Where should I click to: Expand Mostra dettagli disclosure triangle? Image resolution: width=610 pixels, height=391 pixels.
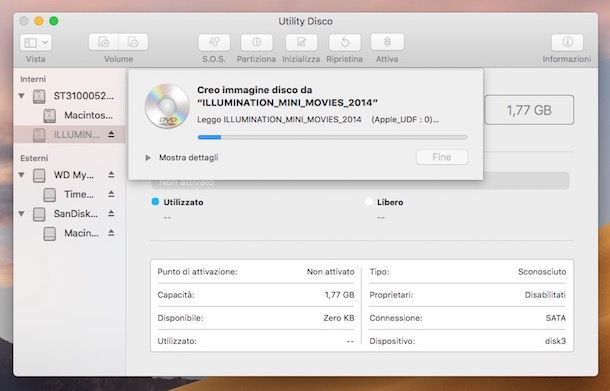coord(148,158)
